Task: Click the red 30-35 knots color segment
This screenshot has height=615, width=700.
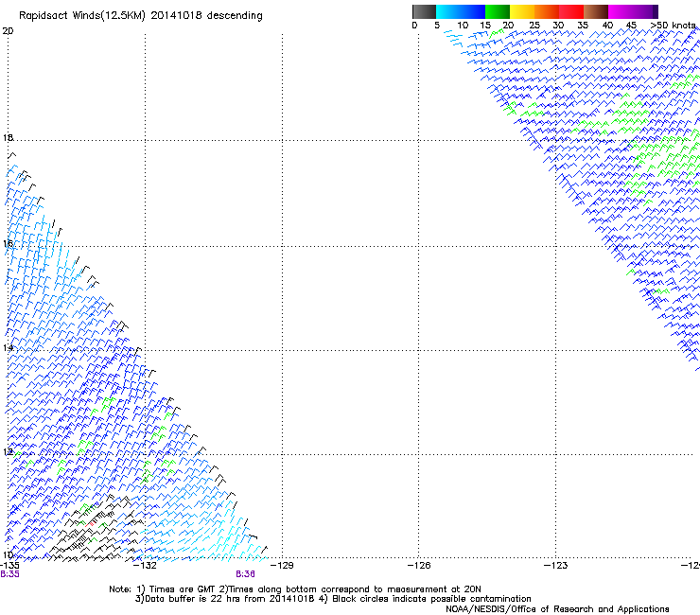Action: [x=571, y=11]
